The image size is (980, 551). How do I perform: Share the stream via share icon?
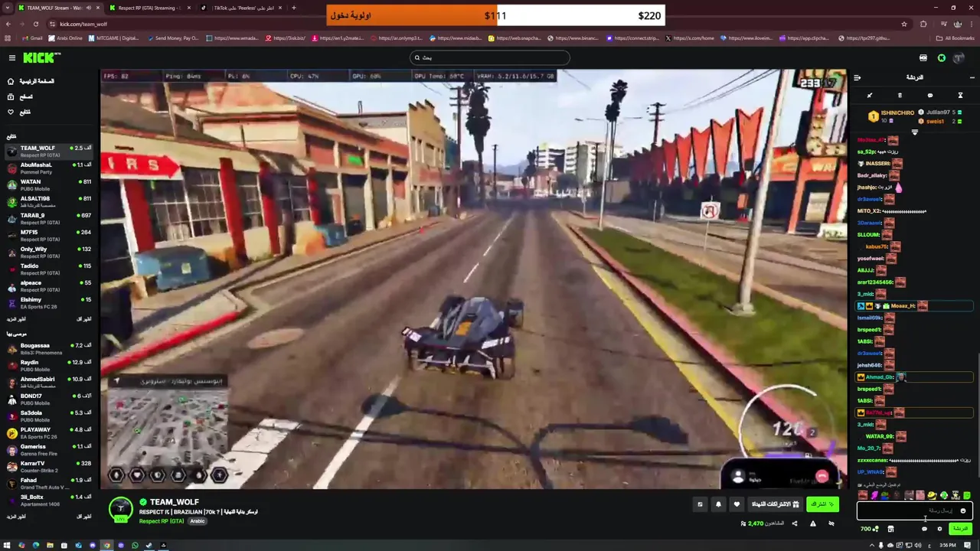pyautogui.click(x=794, y=523)
